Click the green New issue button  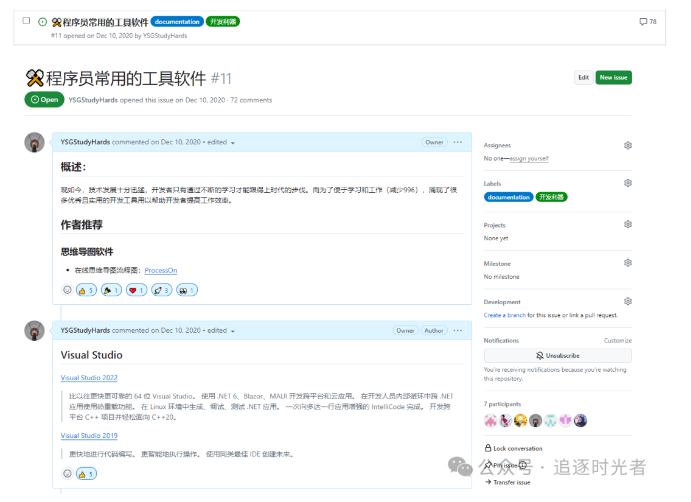click(613, 78)
